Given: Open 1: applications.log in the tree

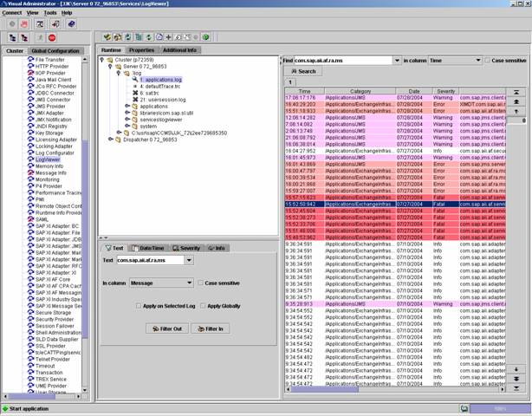Looking at the screenshot, I should click(x=160, y=80).
